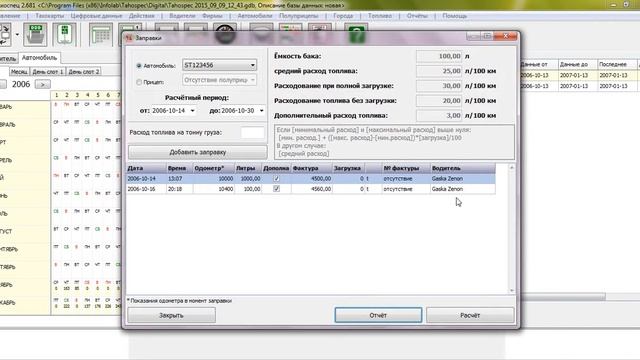
Task: Click the down arrow of refuelings list scrollbar
Action: 511,291
